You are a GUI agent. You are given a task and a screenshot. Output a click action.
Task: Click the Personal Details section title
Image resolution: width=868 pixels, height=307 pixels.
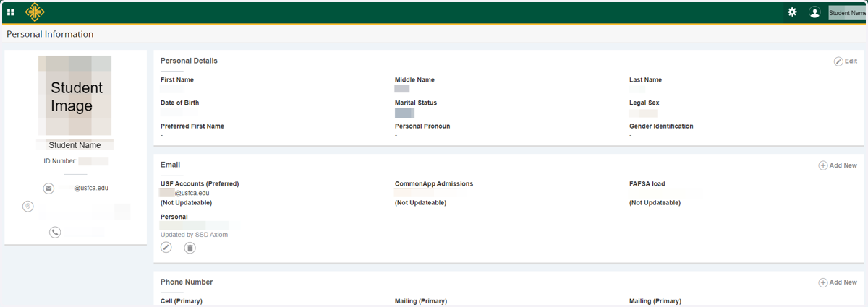click(x=189, y=61)
